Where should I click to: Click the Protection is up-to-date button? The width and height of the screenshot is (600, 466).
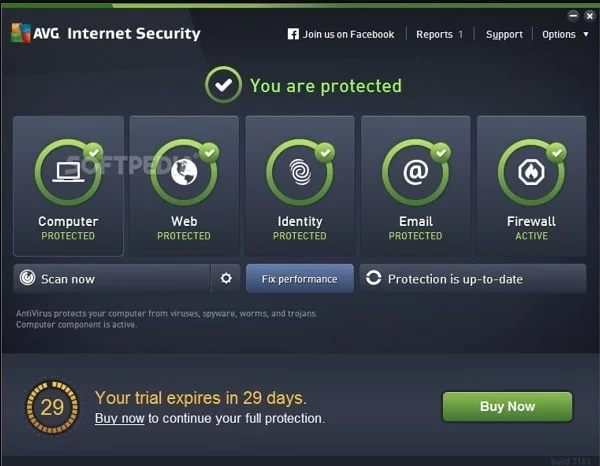(x=473, y=279)
